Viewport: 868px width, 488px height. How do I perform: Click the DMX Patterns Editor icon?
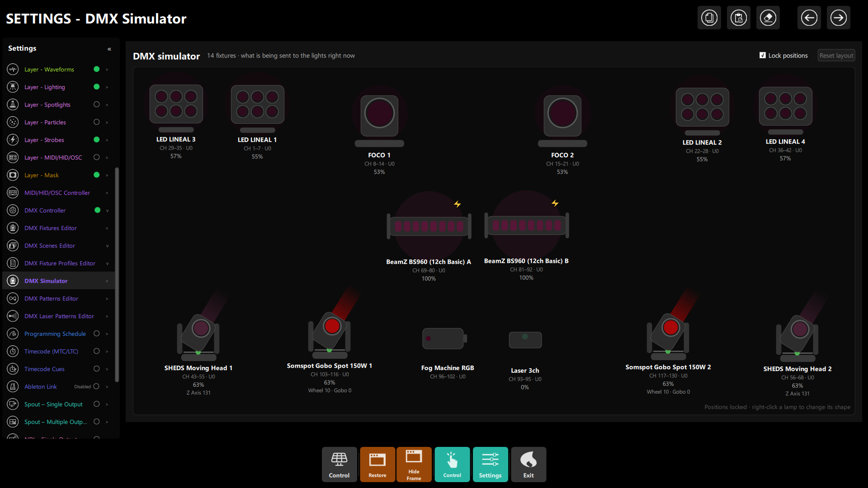pos(13,298)
